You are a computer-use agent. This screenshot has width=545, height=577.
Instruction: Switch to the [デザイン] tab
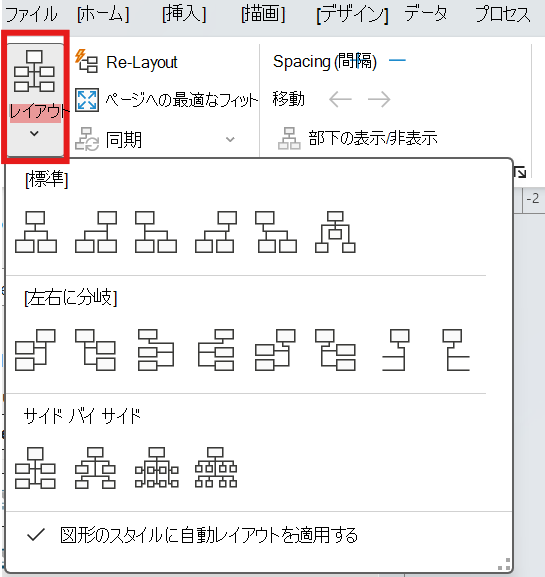pos(353,15)
